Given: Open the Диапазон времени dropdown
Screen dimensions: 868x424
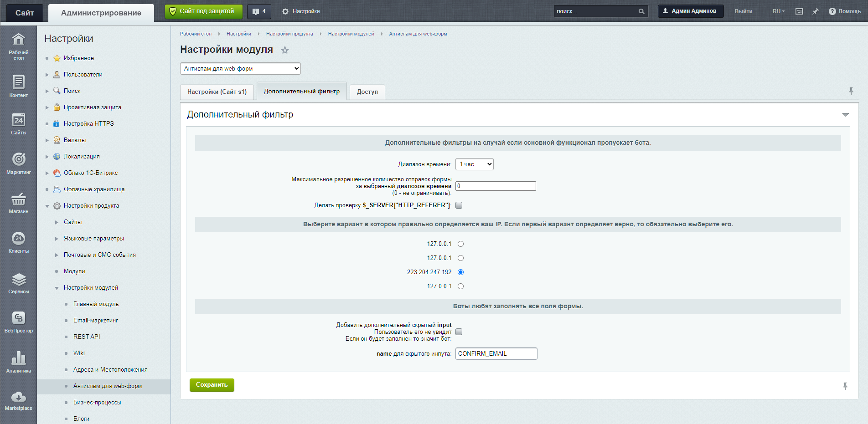Looking at the screenshot, I should tap(474, 164).
